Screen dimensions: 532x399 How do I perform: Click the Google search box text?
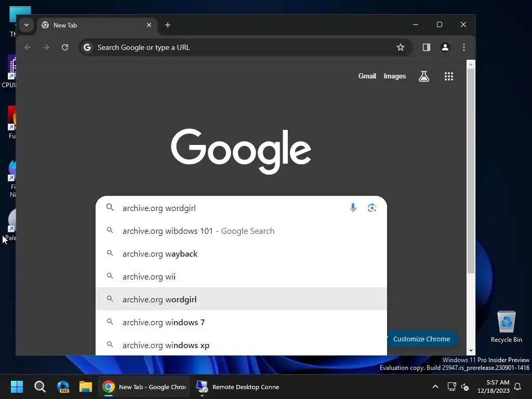(159, 208)
